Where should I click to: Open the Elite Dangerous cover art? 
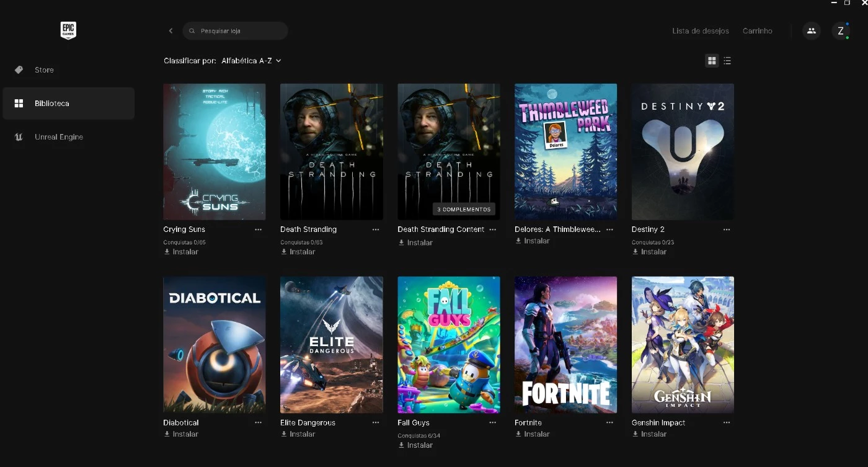(332, 345)
